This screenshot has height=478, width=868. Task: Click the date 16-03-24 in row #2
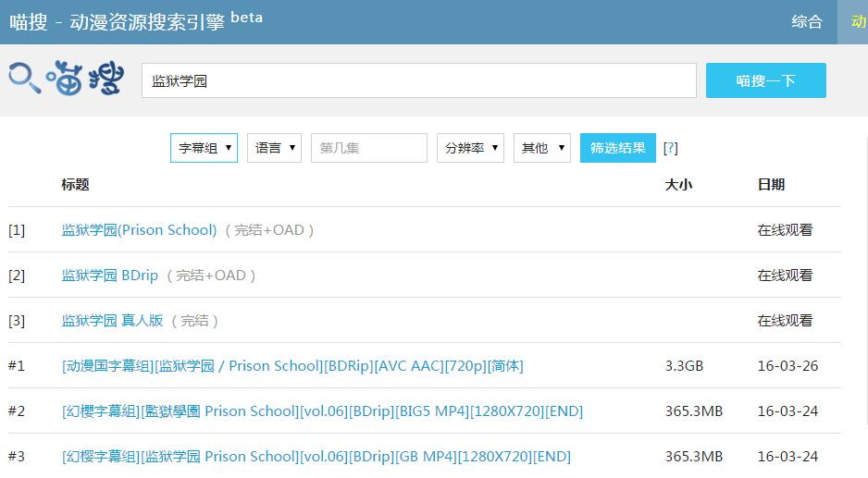coord(787,411)
